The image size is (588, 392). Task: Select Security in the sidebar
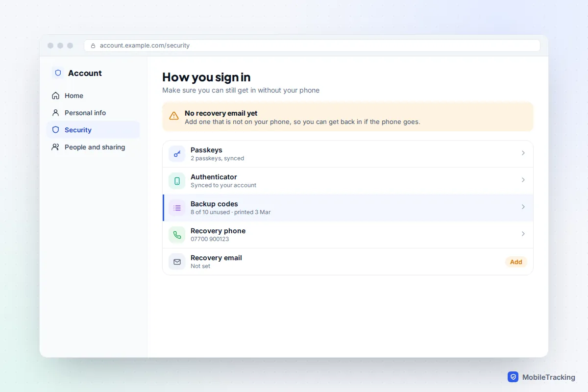[93, 130]
